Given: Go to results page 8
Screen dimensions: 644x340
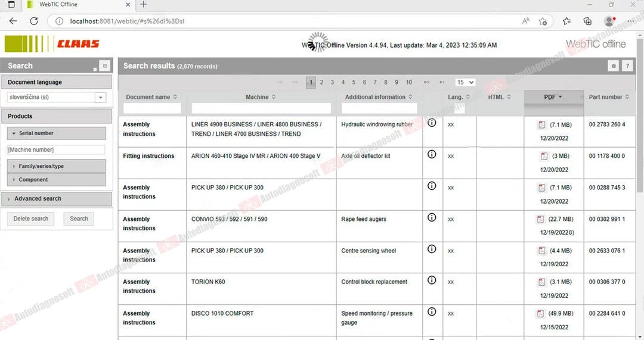Looking at the screenshot, I should coord(386,82).
